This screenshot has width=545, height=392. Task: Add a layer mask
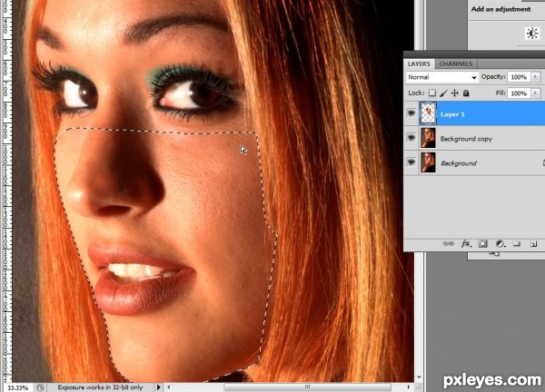482,244
